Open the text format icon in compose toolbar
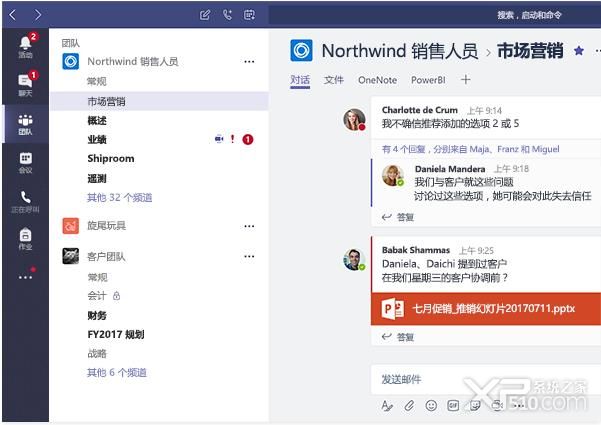This screenshot has height=425, width=601. point(387,405)
